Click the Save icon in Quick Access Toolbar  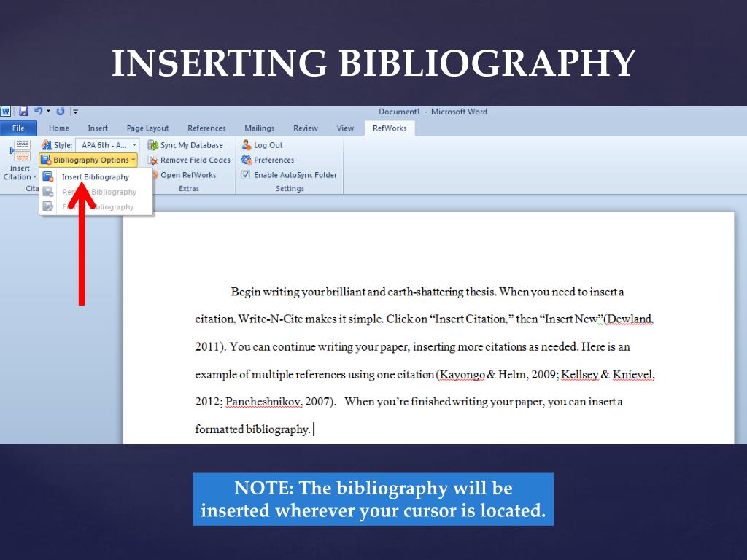[23, 112]
